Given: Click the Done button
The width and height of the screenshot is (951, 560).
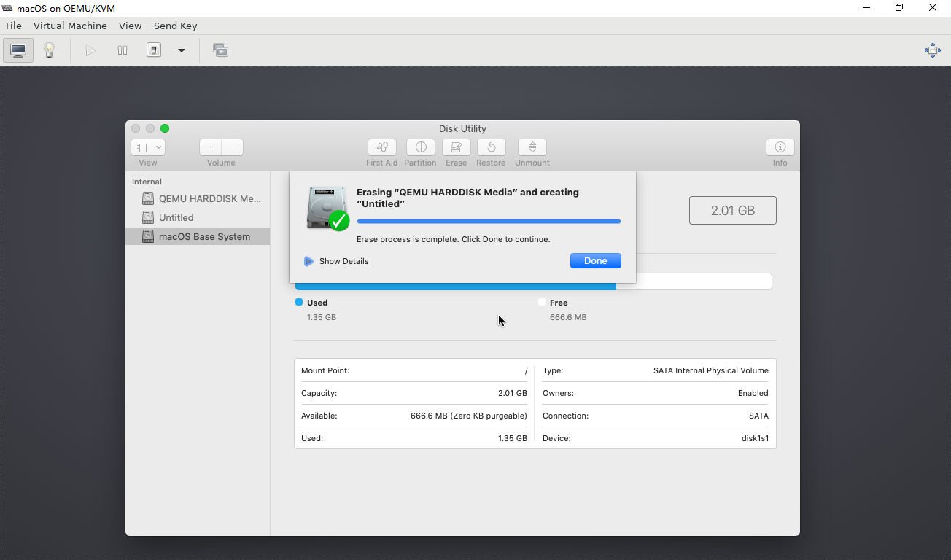Looking at the screenshot, I should coord(595,261).
